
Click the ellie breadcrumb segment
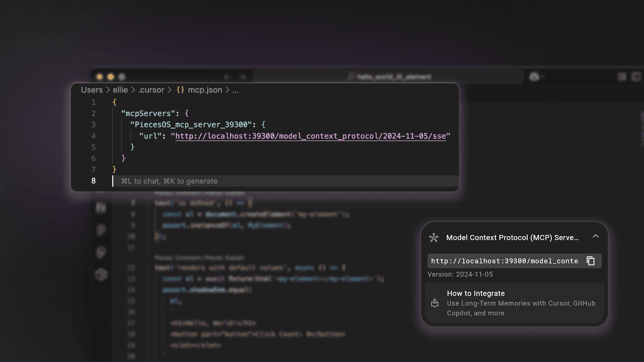tap(120, 90)
